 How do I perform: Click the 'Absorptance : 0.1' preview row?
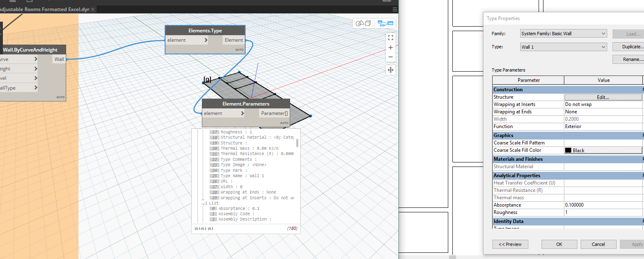coord(239,209)
